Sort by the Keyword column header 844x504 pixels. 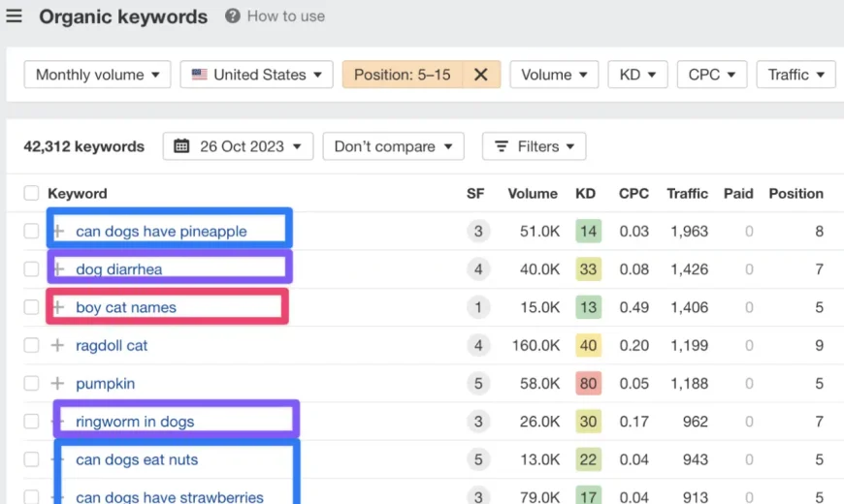pos(77,194)
